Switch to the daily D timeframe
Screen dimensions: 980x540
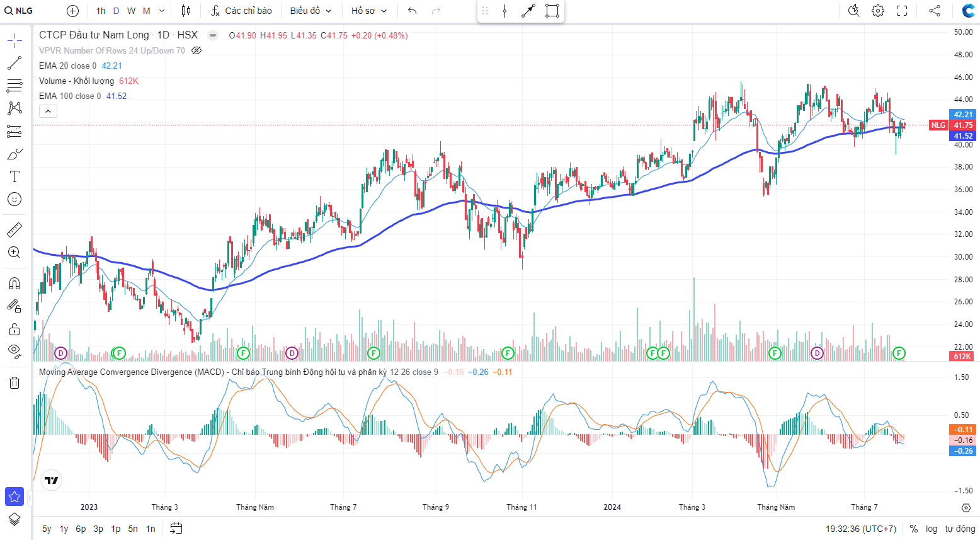tap(117, 11)
